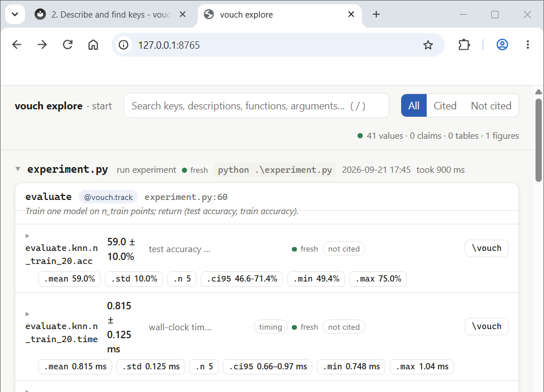Click the evaluate.knn.n_train_20.time key name
This screenshot has height=392, width=544.
(61, 333)
